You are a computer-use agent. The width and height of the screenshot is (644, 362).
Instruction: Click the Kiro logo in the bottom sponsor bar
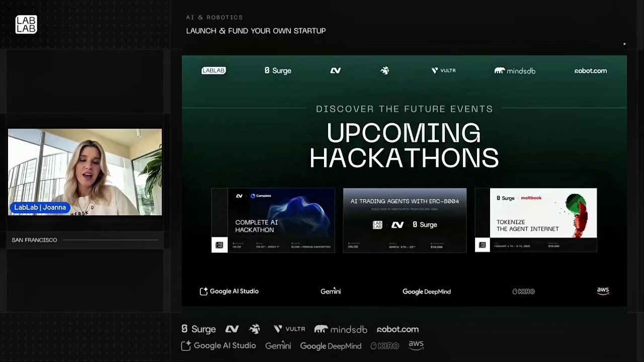[x=385, y=346]
